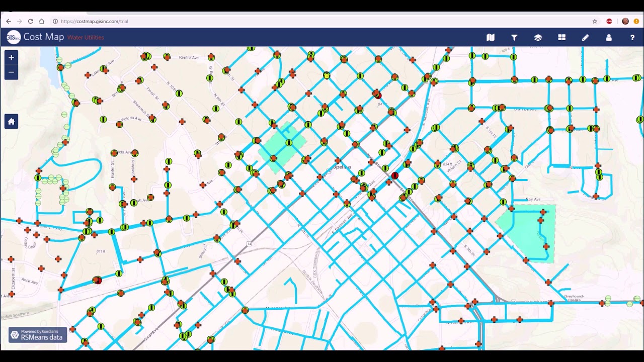Click the GIS Inc logo
Viewport: 644px width, 362px height.
14,37
